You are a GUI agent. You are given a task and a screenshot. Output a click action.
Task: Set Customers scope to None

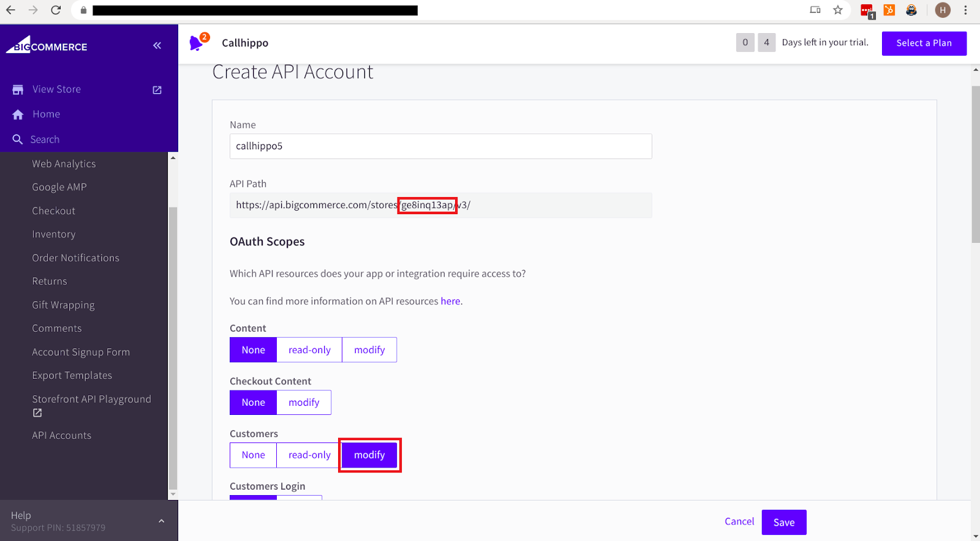pyautogui.click(x=253, y=455)
